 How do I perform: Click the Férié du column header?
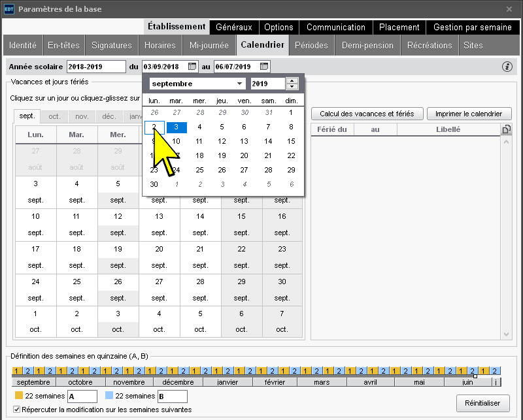pyautogui.click(x=332, y=129)
